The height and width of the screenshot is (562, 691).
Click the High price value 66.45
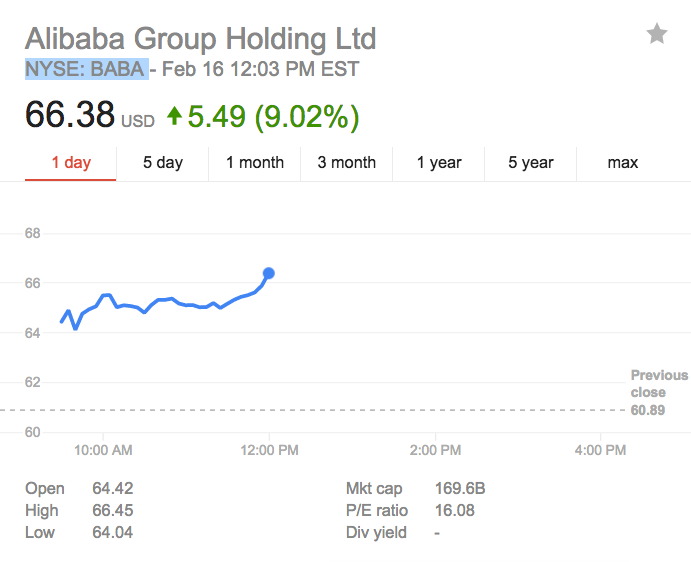click(111, 511)
